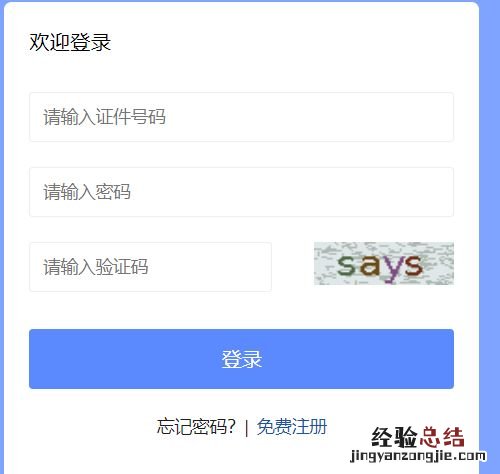Click the black 经验 characters in watermark
This screenshot has height=474, width=500.
coord(395,437)
